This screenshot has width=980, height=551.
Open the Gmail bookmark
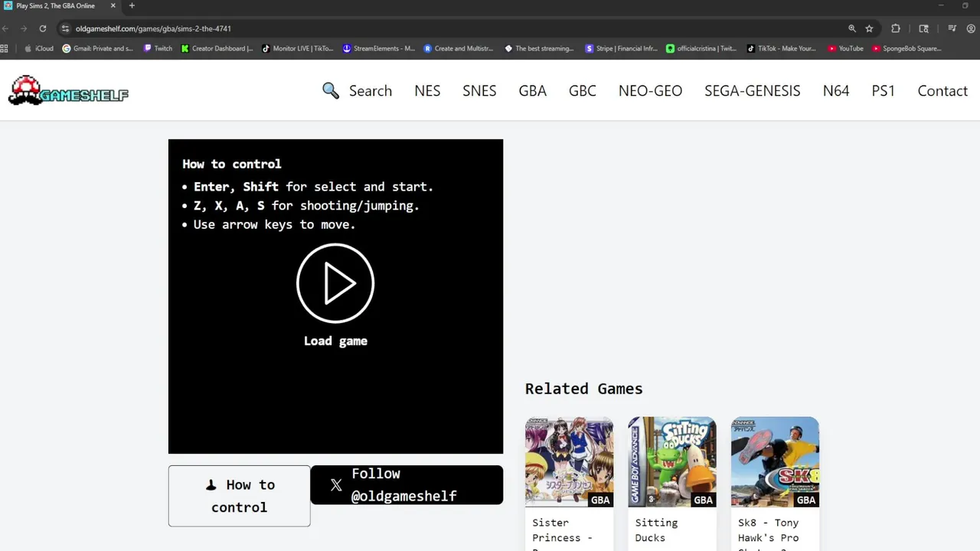pyautogui.click(x=97, y=48)
